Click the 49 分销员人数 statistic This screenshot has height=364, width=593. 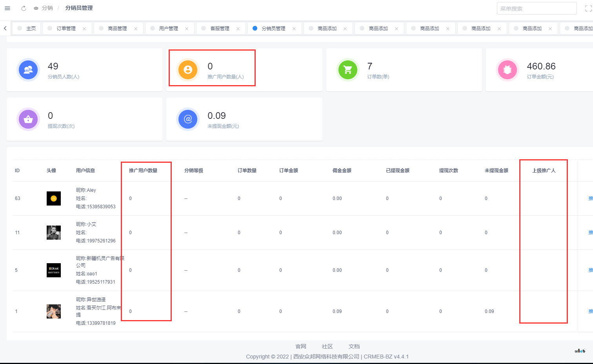click(53, 66)
